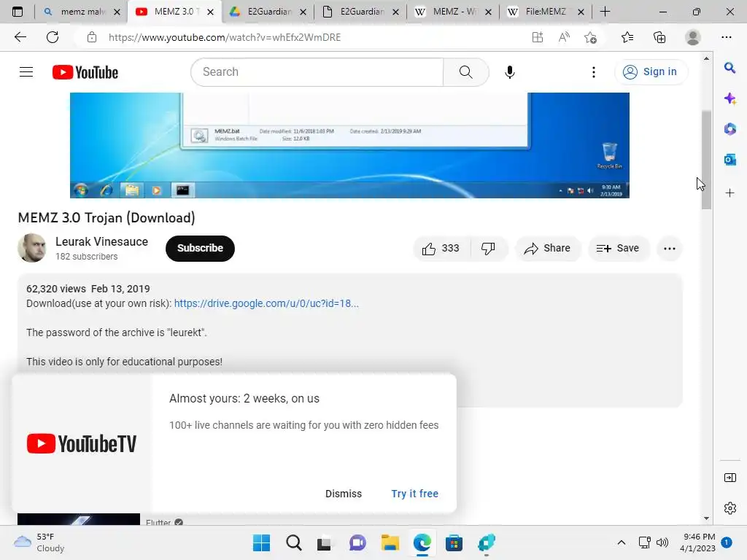The width and height of the screenshot is (747, 560).
Task: Show hidden tray icons chevron
Action: (x=622, y=542)
